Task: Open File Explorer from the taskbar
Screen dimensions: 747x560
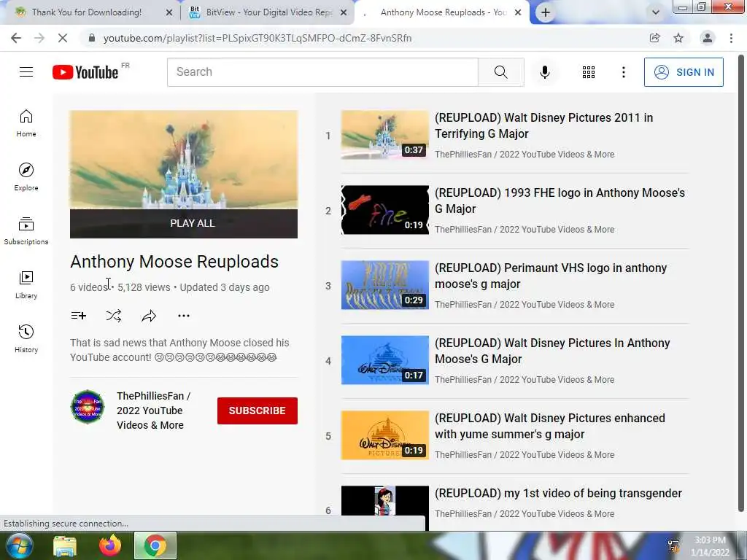Action: point(65,545)
